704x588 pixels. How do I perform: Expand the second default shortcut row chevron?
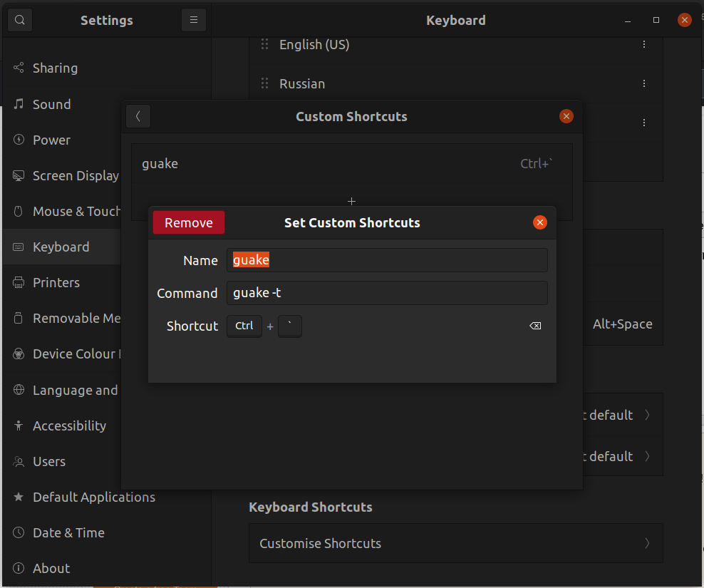point(646,456)
